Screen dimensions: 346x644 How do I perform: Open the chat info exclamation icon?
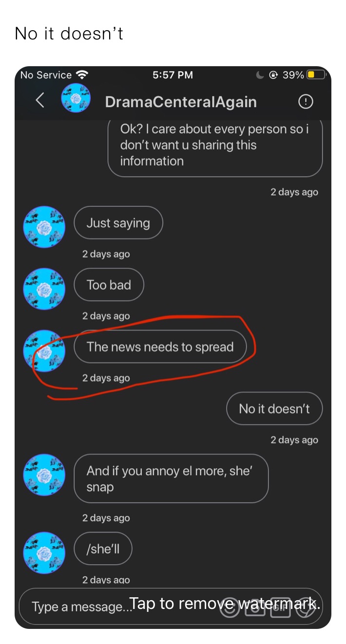(x=306, y=102)
